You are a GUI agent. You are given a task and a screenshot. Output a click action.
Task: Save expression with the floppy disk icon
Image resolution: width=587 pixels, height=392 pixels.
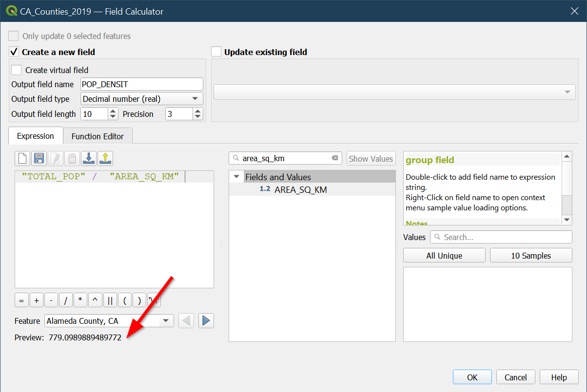pos(39,158)
